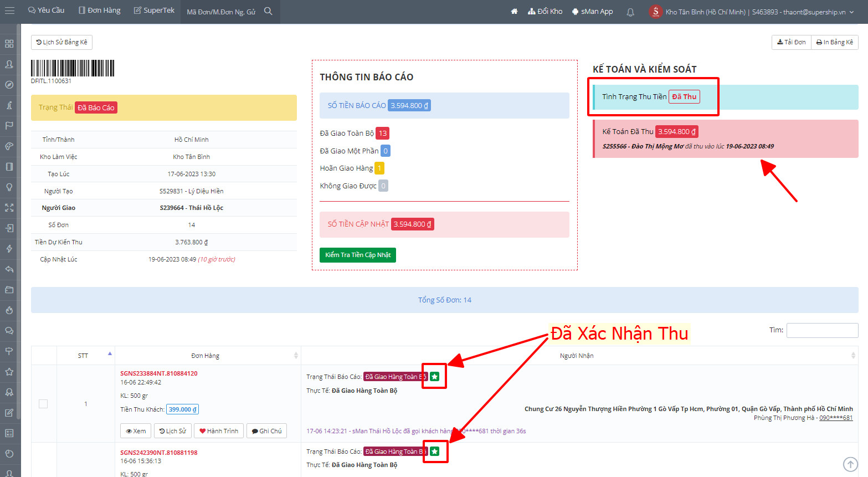Image resolution: width=868 pixels, height=477 pixels.
Task: Click the Đã Thu status badge
Action: (684, 96)
